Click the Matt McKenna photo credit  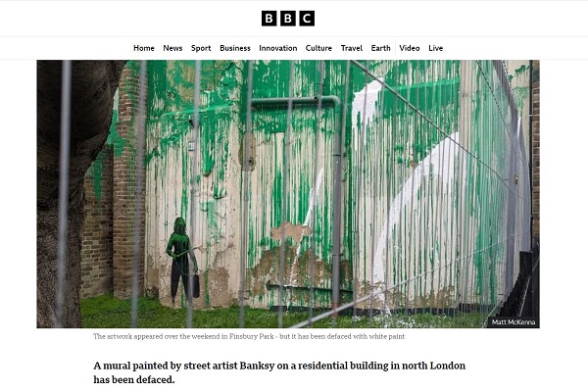click(x=513, y=322)
